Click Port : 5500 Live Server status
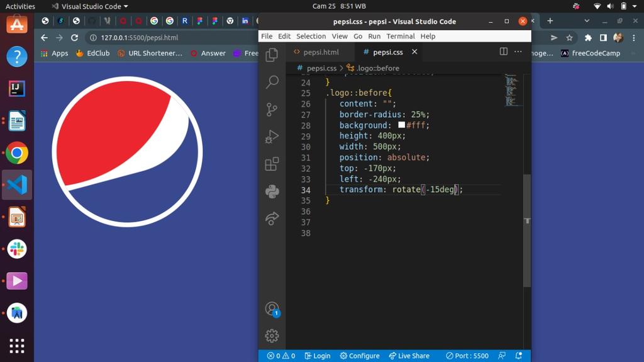644x362 pixels. [x=467, y=356]
